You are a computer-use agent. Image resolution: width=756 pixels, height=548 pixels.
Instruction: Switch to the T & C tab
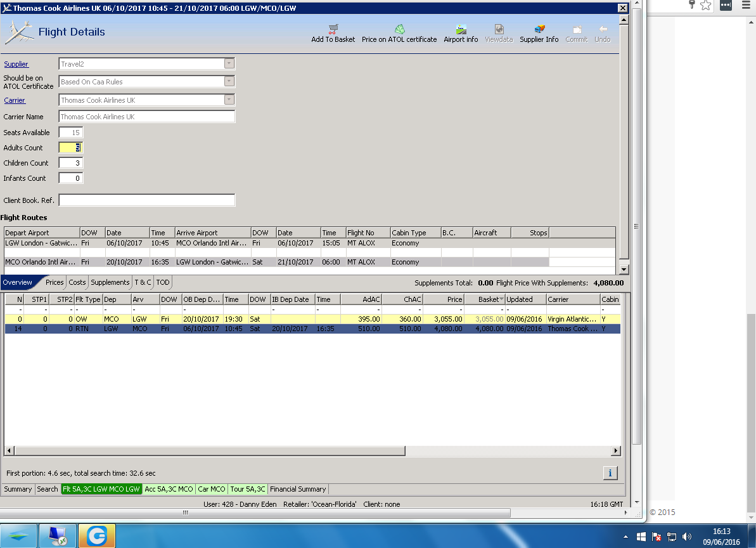pos(143,282)
